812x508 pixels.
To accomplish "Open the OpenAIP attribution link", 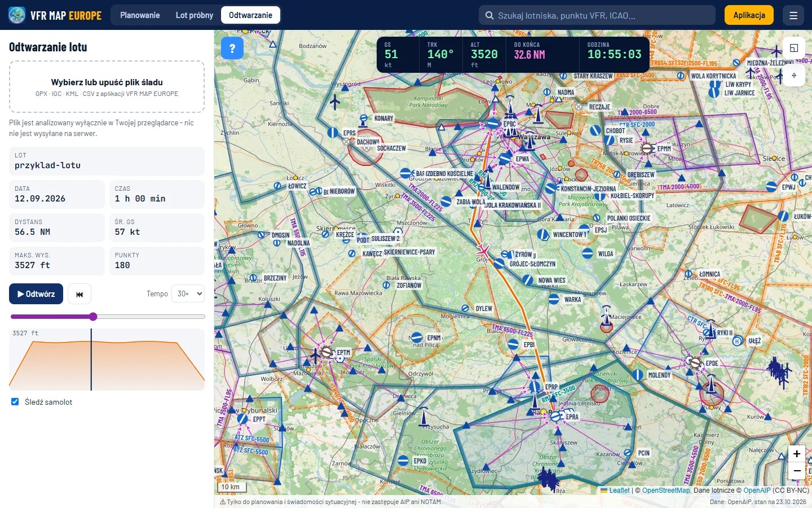I will coord(757,491).
